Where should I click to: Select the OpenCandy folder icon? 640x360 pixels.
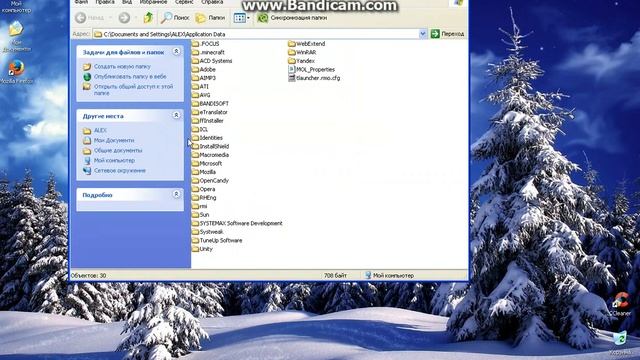point(196,180)
